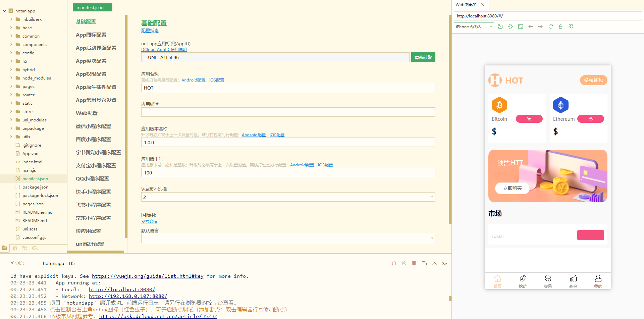Image resolution: width=644 pixels, height=319 pixels.
Task: Click the back arrow in the web browser toolbar
Action: pyautogui.click(x=530, y=26)
